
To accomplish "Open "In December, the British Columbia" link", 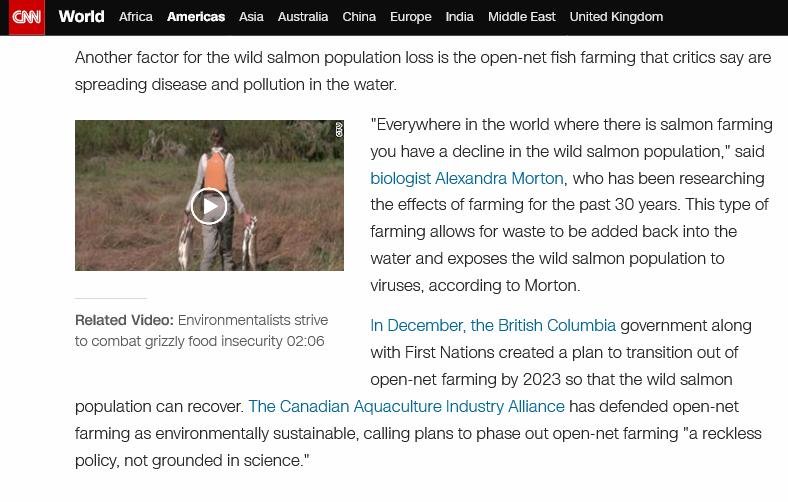I will pyautogui.click(x=493, y=326).
